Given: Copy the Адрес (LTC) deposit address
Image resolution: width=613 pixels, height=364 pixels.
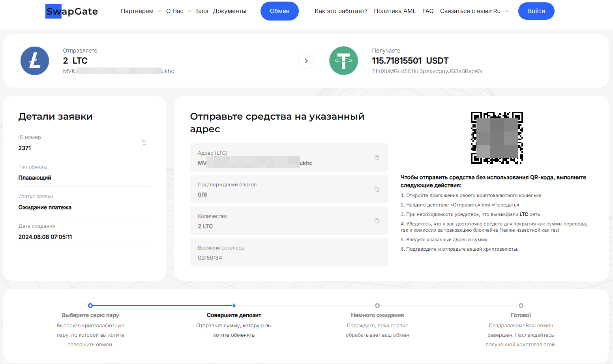Looking at the screenshot, I should coord(377,158).
